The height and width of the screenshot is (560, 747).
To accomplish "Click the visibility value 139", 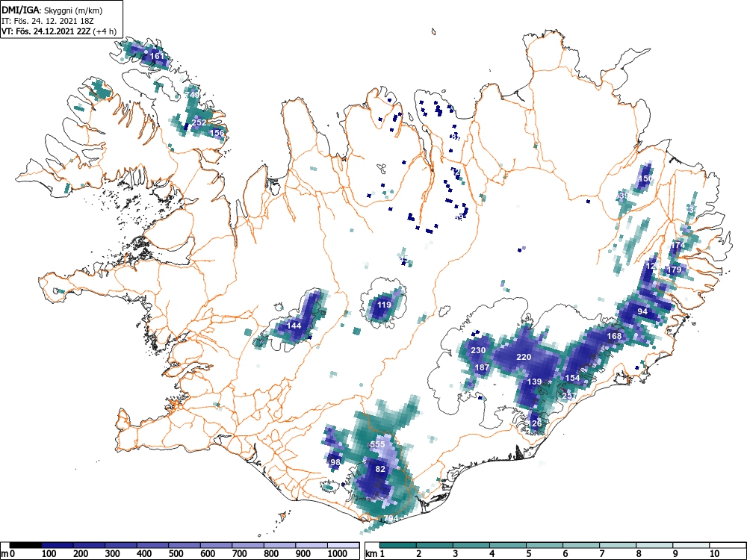I will point(535,382).
